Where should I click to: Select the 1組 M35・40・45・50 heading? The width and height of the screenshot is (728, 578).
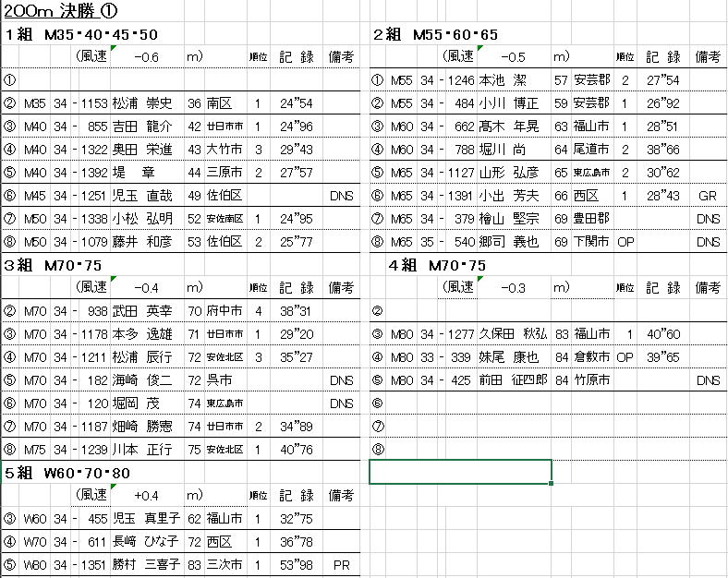81,35
